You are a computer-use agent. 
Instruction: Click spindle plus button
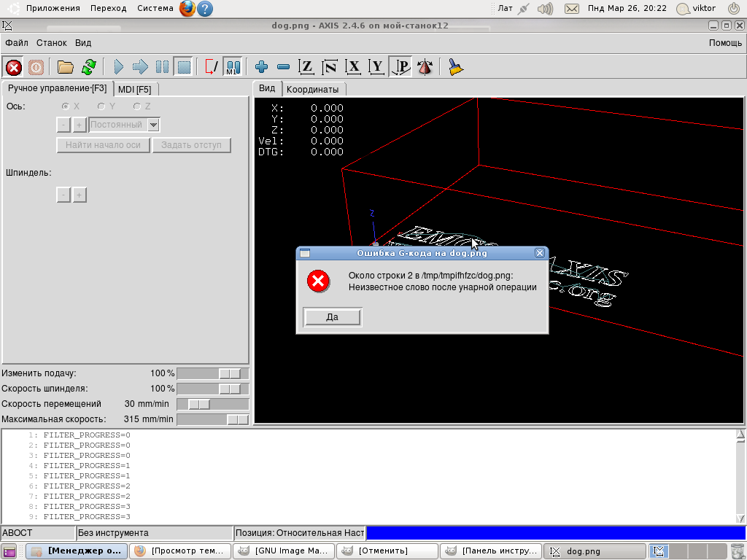click(79, 195)
